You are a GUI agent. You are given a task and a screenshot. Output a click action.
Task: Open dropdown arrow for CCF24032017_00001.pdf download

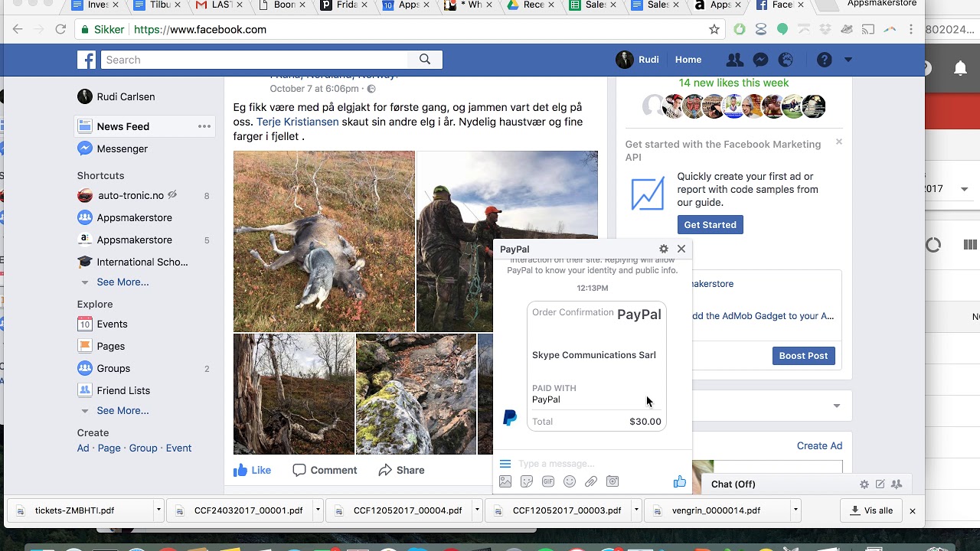tap(318, 510)
